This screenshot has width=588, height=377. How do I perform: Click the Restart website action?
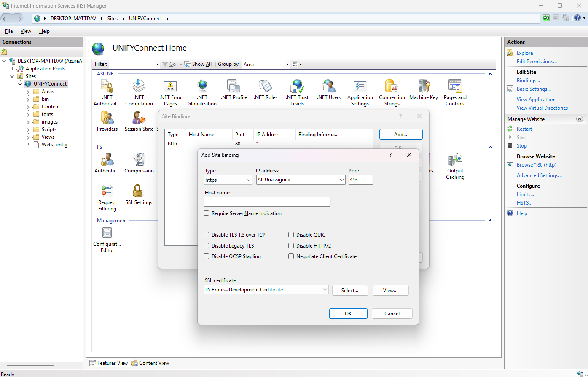[x=524, y=129]
